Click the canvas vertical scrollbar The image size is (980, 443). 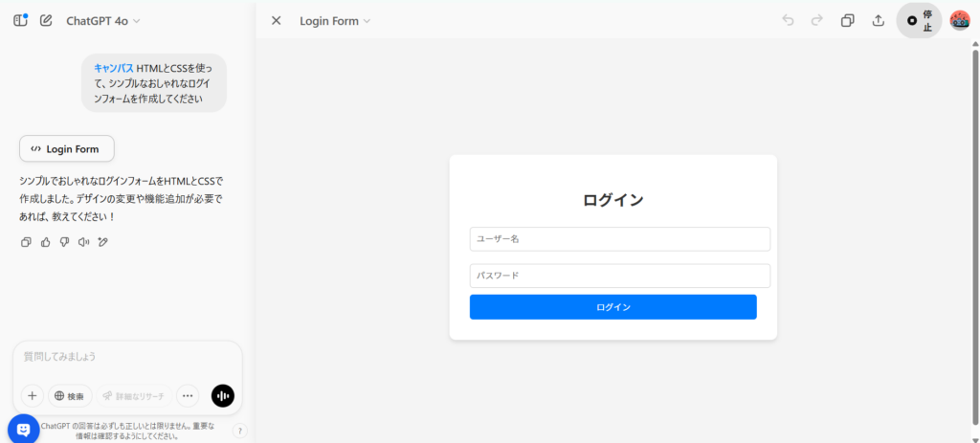(x=975, y=236)
